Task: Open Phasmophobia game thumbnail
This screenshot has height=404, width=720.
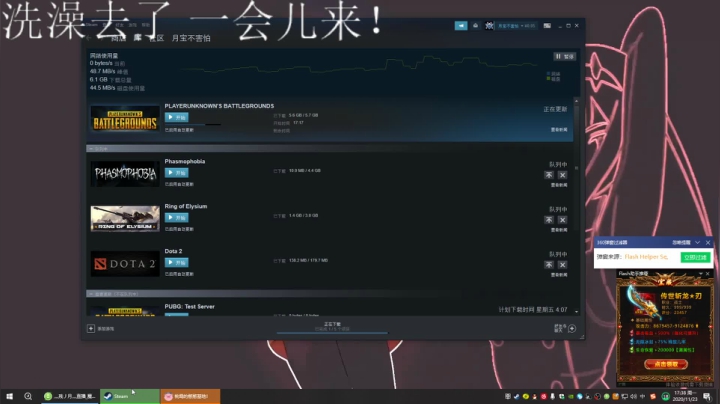Action: pos(125,174)
